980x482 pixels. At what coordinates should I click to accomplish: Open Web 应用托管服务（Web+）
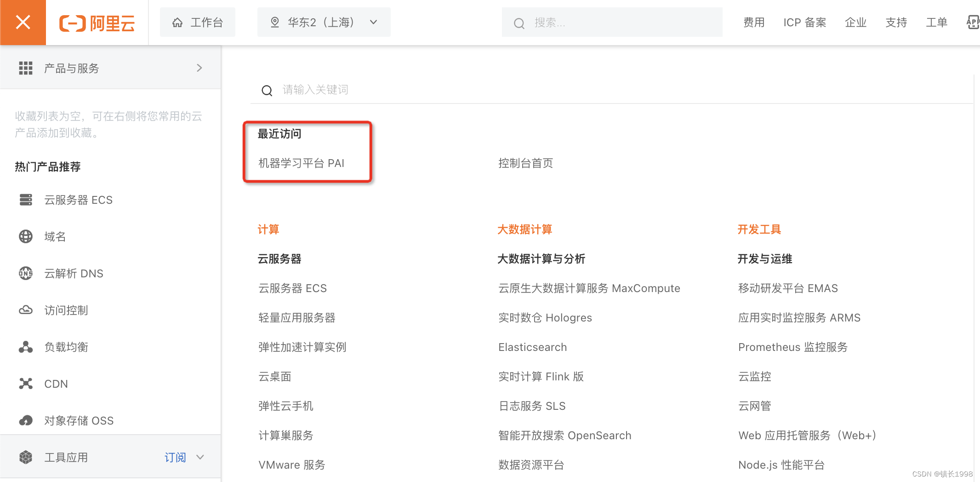[808, 436]
